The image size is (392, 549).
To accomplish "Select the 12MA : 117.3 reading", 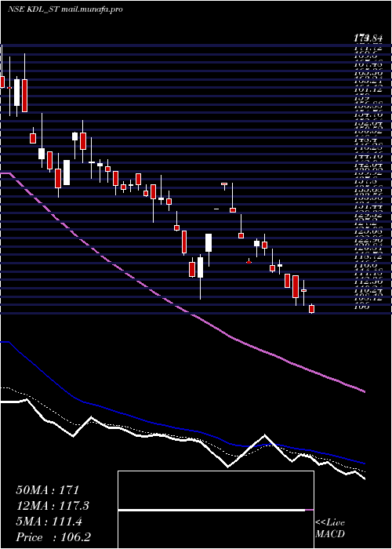I will 53,506.
